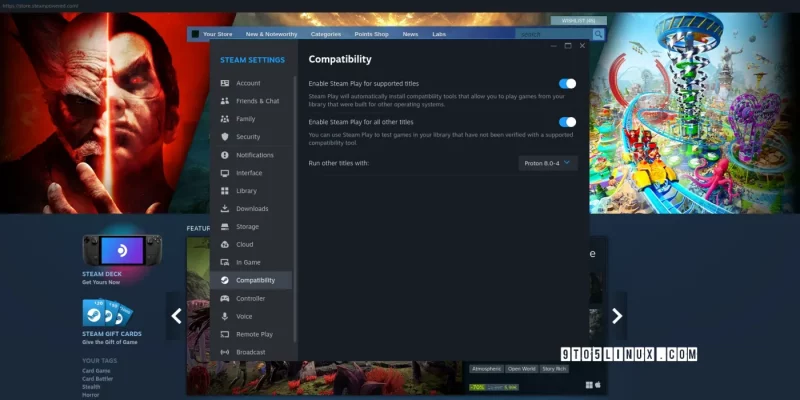Click the Atmospheric tag button
800x400 pixels.
[x=486, y=369]
